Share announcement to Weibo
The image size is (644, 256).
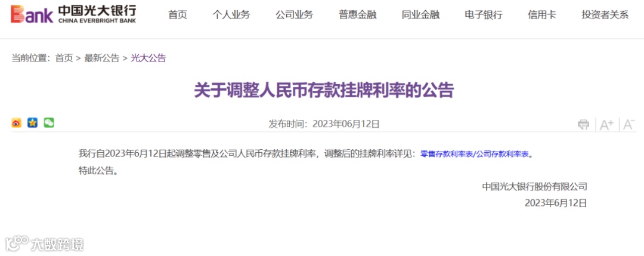[17, 122]
